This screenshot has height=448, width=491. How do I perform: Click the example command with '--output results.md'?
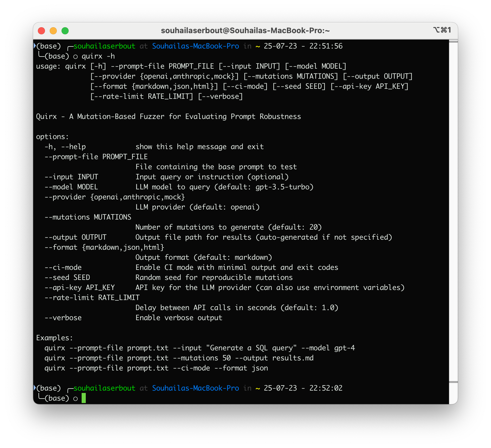[179, 358]
